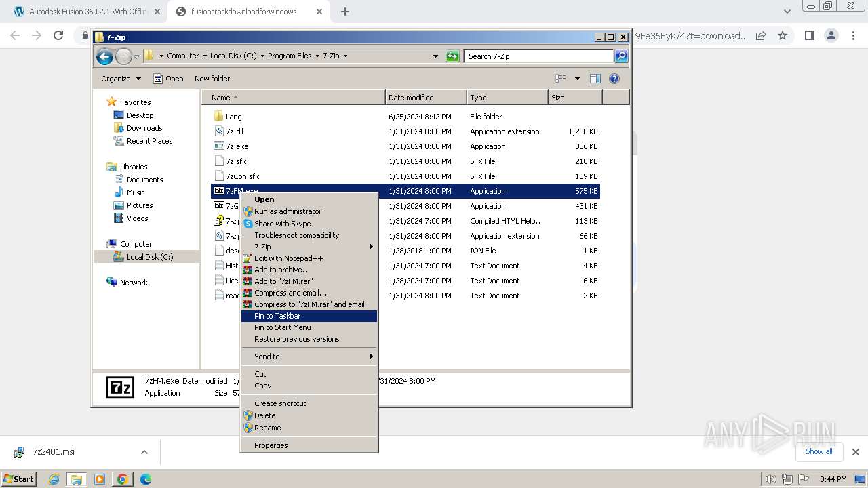Close the Chrome downloads bar
This screenshot has width=868, height=488.
tap(856, 452)
